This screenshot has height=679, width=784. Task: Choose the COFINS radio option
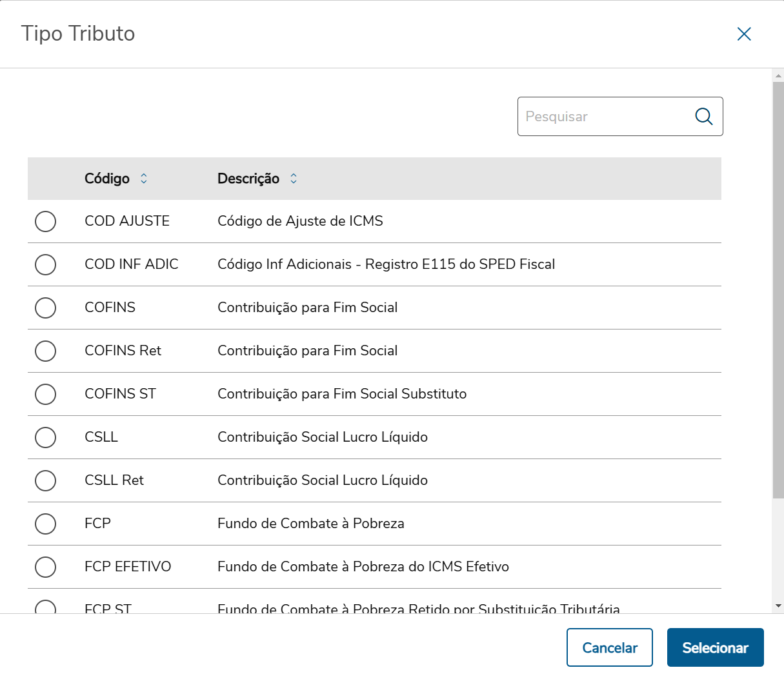[45, 308]
